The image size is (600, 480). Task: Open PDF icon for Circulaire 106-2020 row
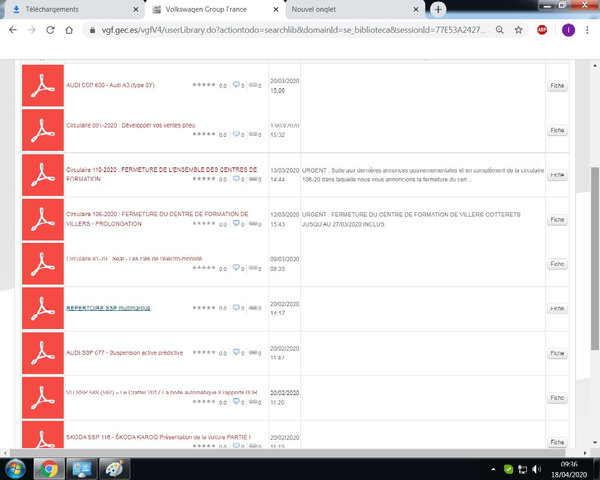pos(43,219)
